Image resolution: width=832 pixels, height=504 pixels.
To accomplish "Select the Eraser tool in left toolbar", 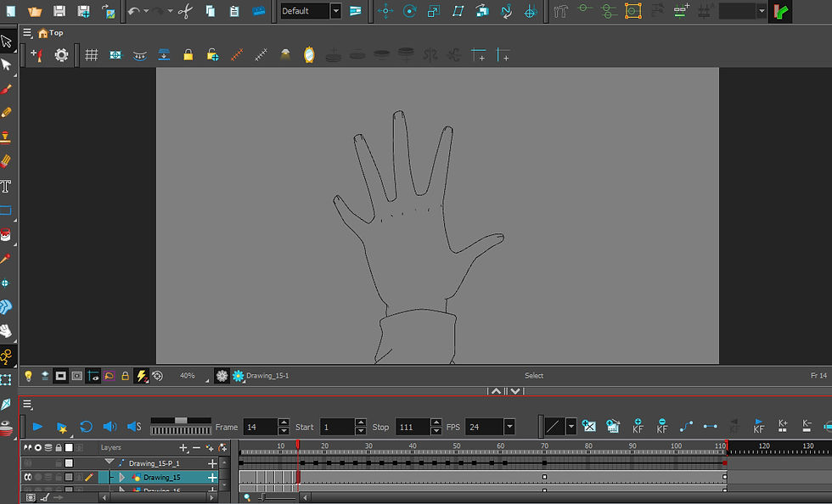I will click(x=7, y=160).
